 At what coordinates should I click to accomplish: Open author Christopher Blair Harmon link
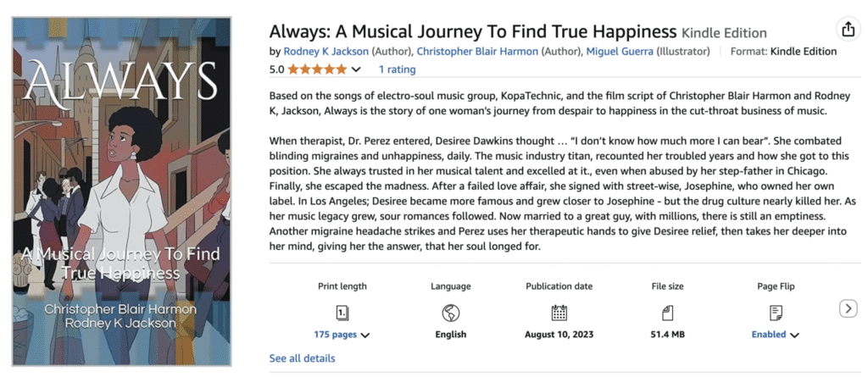coord(477,51)
